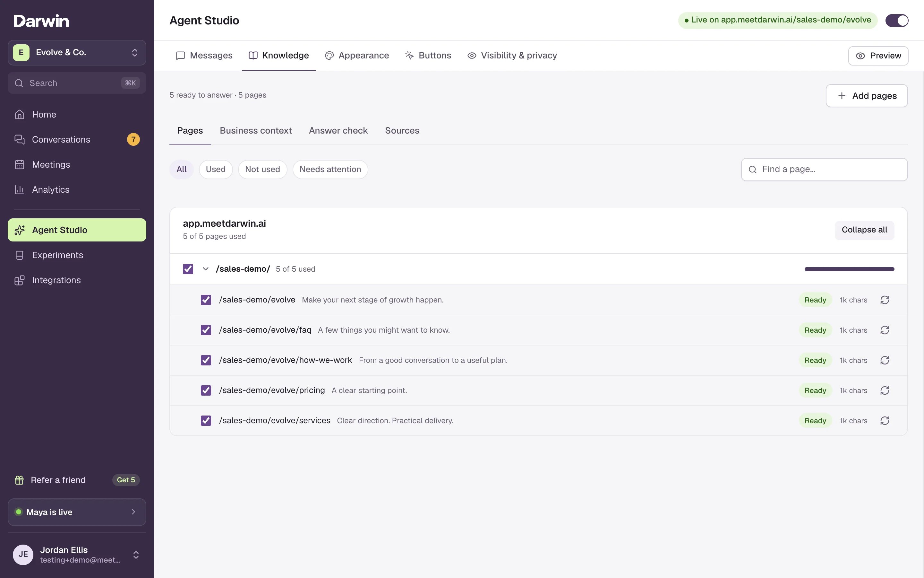Click the Find a page search field
Image resolution: width=924 pixels, height=578 pixels.
[x=824, y=169]
